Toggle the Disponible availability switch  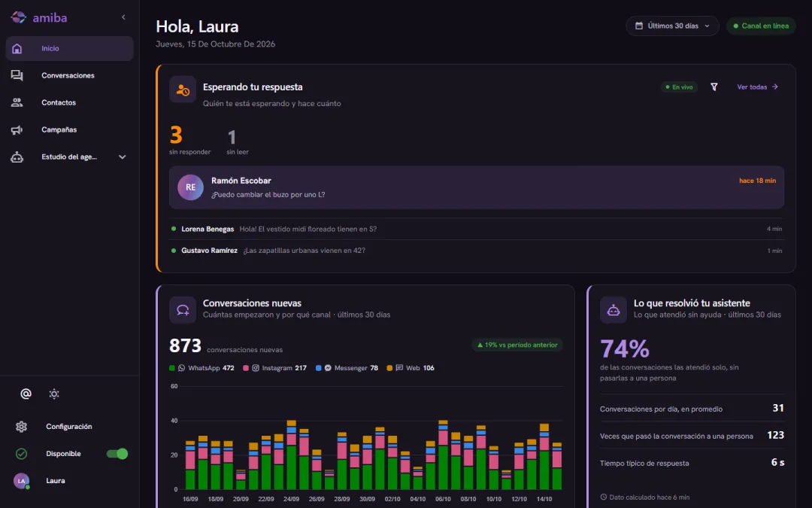pos(117,454)
